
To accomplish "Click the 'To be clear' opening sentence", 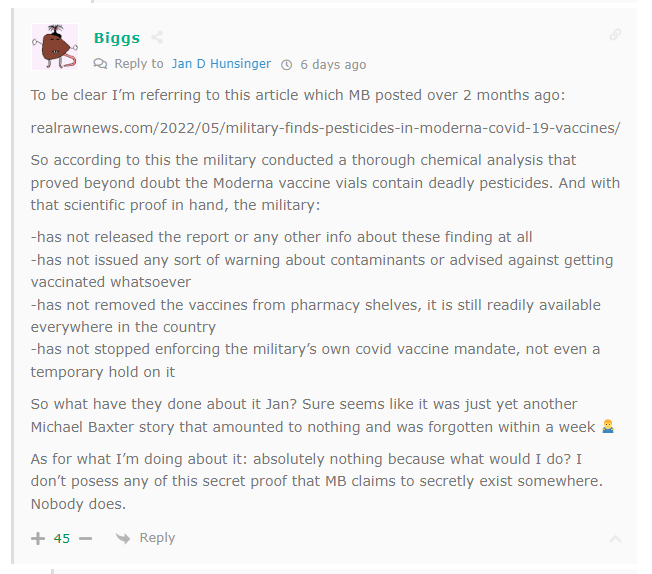I will point(298,95).
